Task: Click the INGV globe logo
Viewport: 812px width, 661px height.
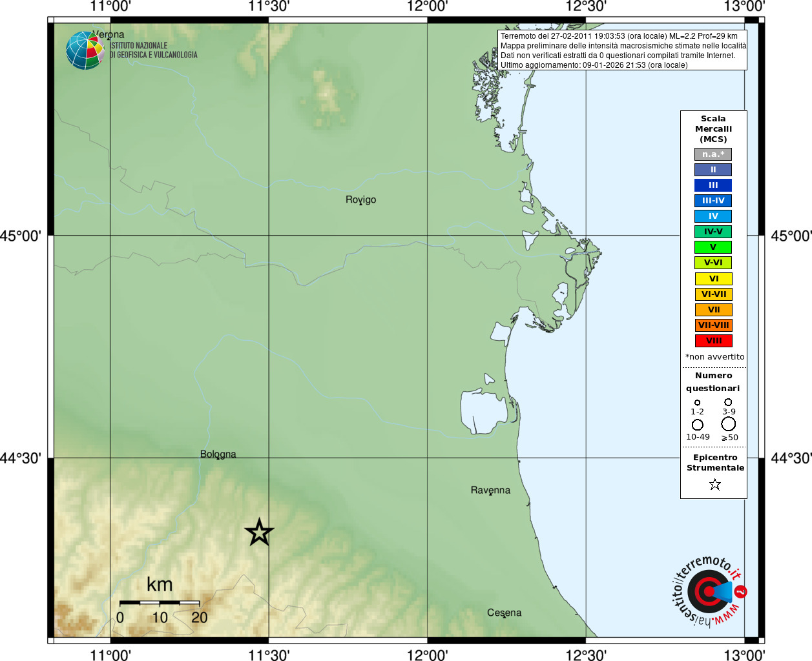Action: pyautogui.click(x=85, y=50)
